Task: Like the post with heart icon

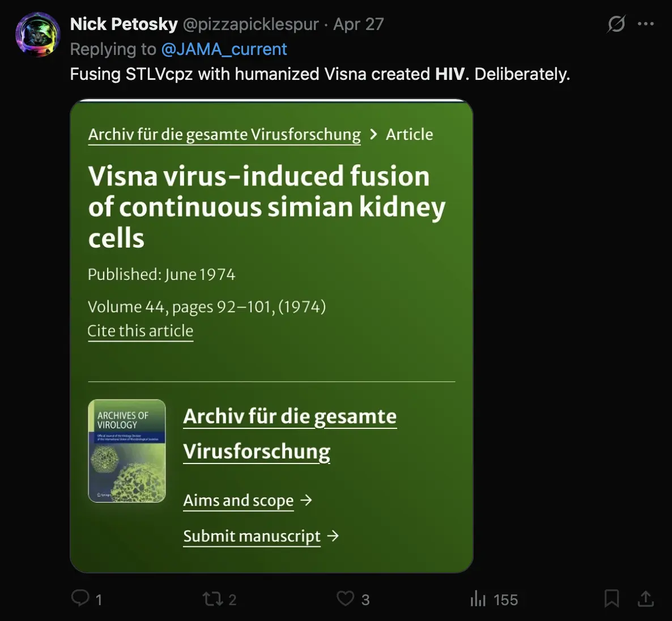Action: [x=345, y=598]
